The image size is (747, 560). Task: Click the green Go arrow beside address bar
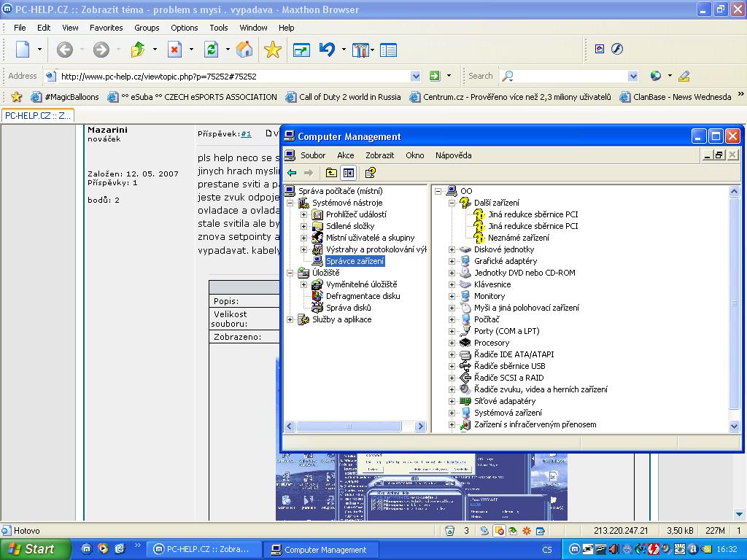coord(435,76)
